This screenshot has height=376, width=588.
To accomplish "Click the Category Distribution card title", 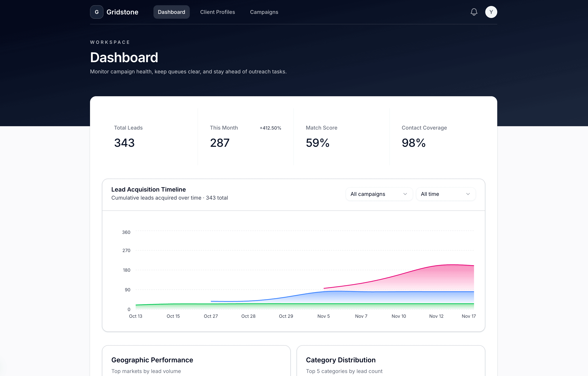I will point(341,360).
